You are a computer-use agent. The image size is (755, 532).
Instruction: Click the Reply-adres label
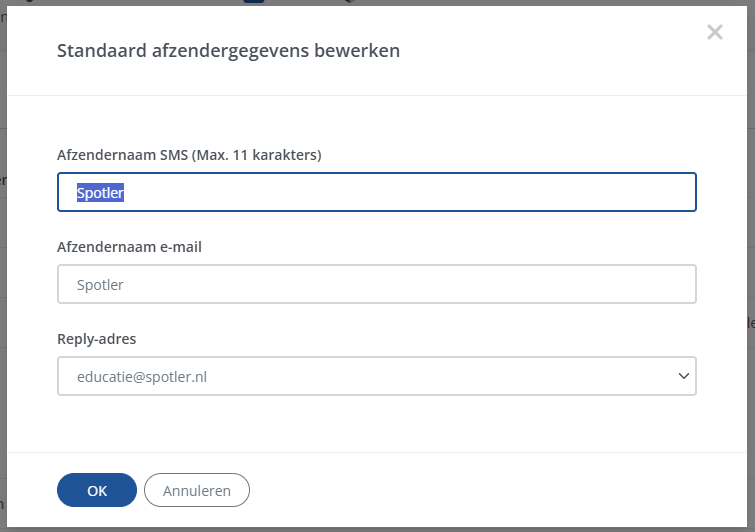click(97, 339)
